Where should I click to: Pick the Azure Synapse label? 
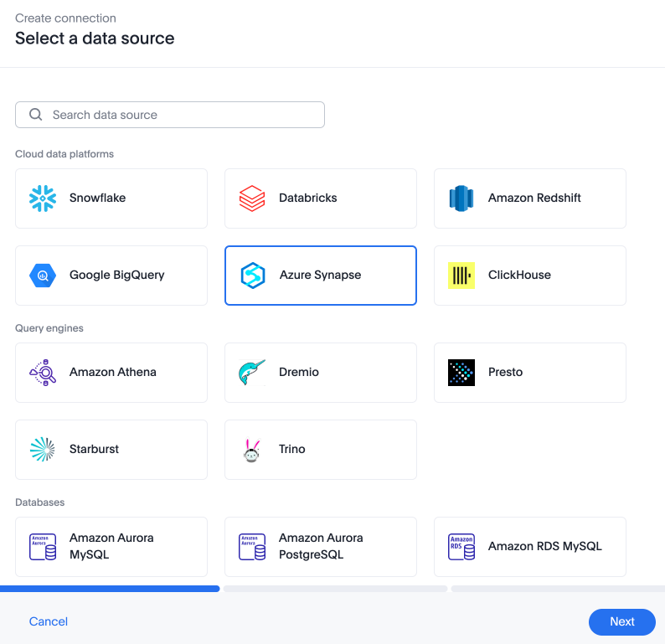tap(320, 276)
